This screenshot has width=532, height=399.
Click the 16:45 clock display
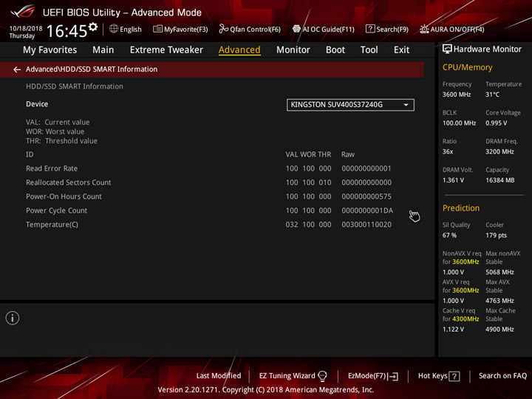click(x=66, y=31)
